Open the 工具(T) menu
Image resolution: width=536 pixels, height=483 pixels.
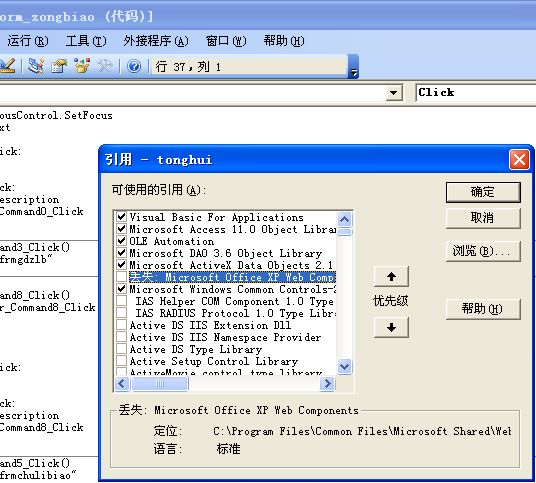[86, 41]
